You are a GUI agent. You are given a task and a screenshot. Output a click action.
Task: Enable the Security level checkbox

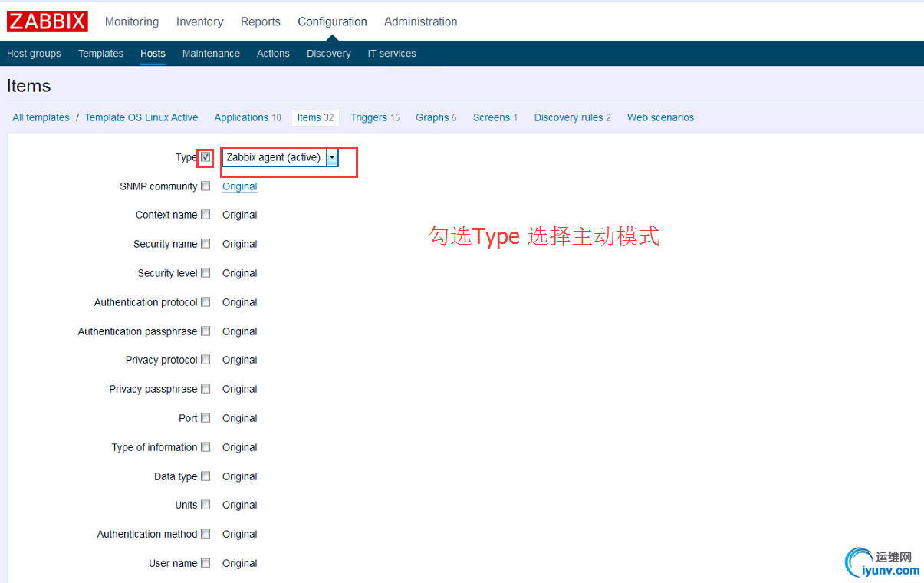click(x=206, y=273)
